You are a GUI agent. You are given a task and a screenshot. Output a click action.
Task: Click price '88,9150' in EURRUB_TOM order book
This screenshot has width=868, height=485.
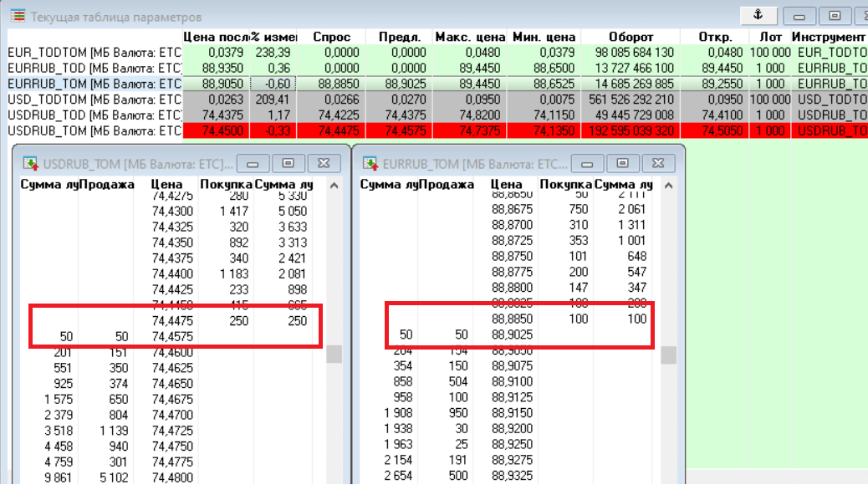click(512, 413)
